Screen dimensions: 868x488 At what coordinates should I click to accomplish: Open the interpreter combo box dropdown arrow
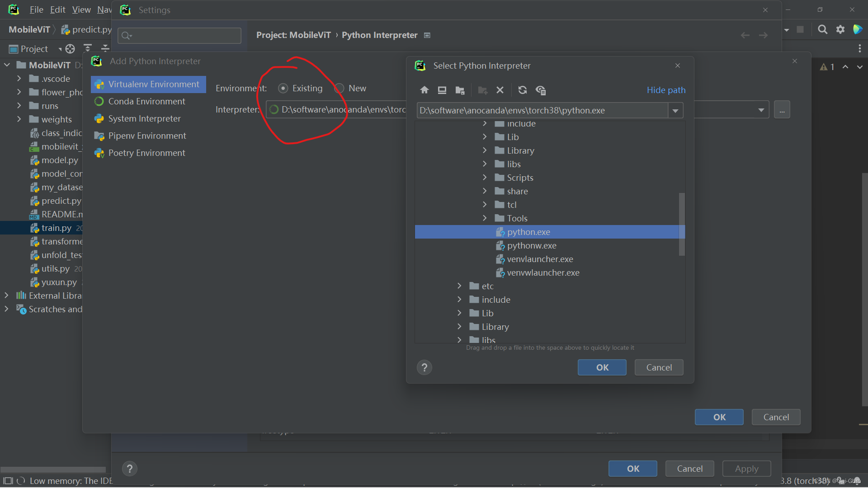(x=761, y=110)
